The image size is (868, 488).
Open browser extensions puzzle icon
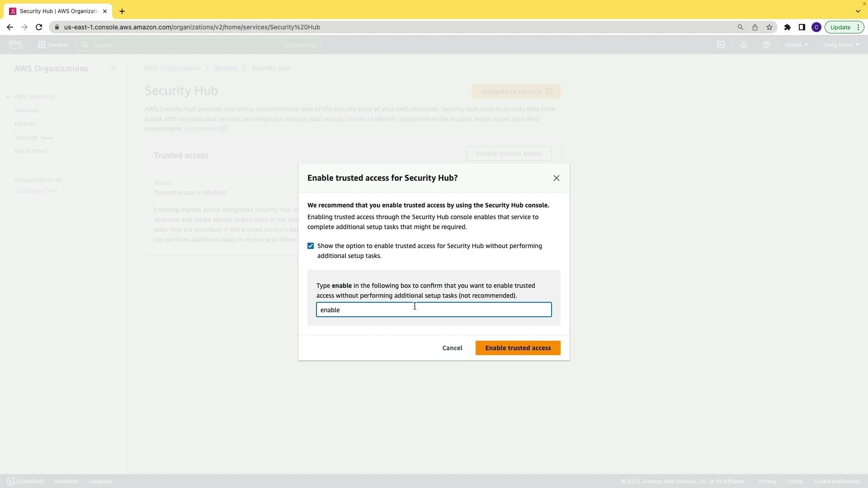[x=788, y=27]
